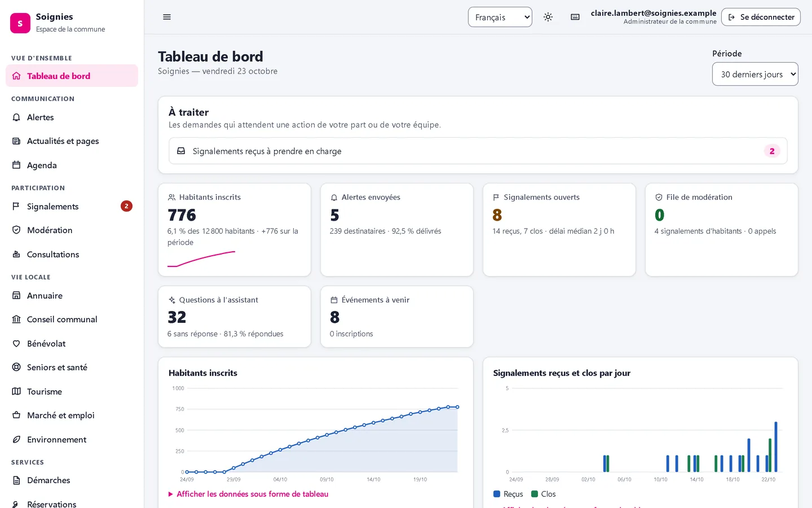Expand Afficher les données sous forme de tableau
The height and width of the screenshot is (508, 812).
[x=248, y=494]
